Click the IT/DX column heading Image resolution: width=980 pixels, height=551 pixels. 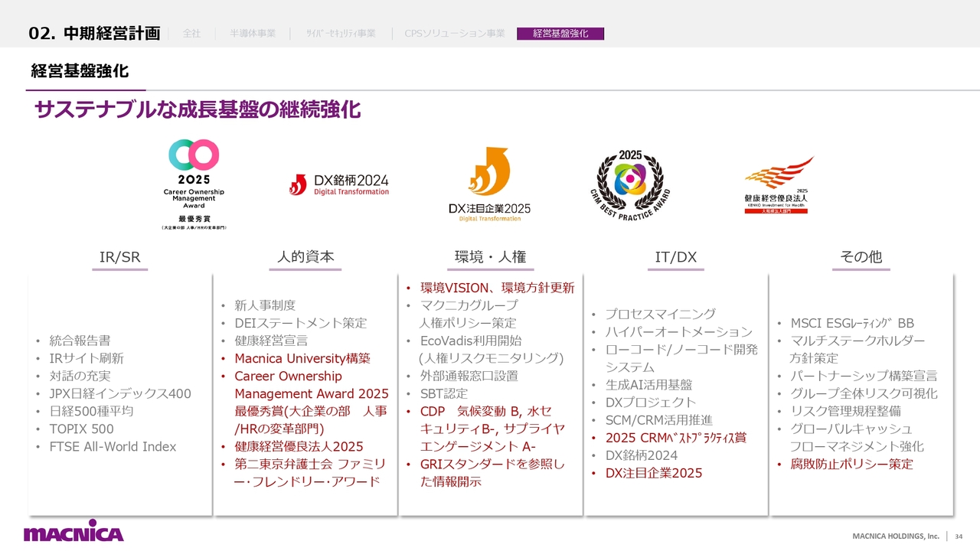click(x=675, y=257)
